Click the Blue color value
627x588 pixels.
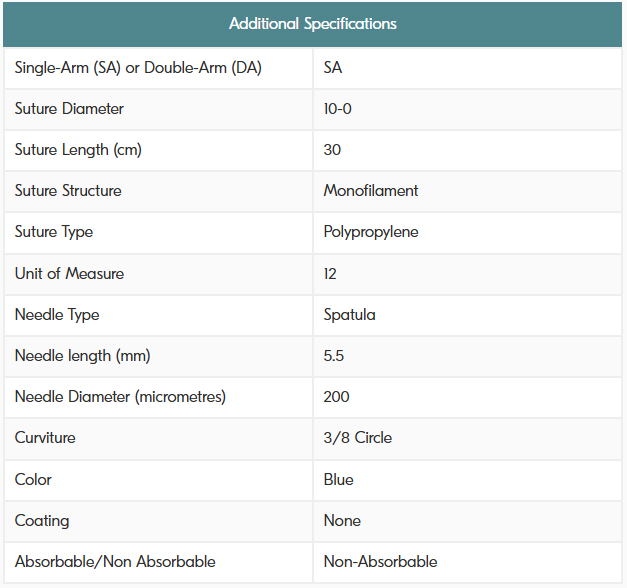click(x=338, y=479)
